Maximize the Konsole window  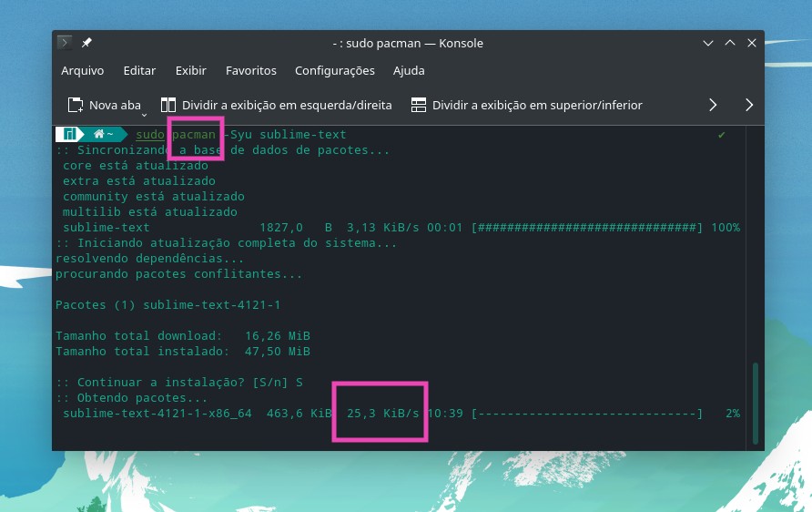(730, 43)
